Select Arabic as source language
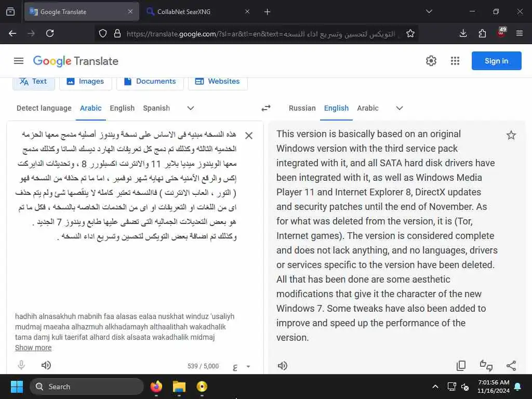The width and height of the screenshot is (532, 399). 90,108
